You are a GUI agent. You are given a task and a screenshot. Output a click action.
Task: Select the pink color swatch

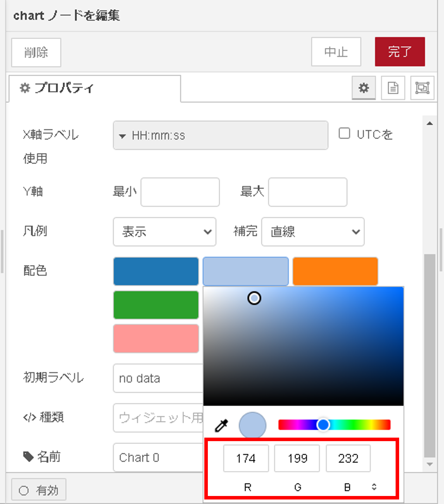click(x=156, y=338)
